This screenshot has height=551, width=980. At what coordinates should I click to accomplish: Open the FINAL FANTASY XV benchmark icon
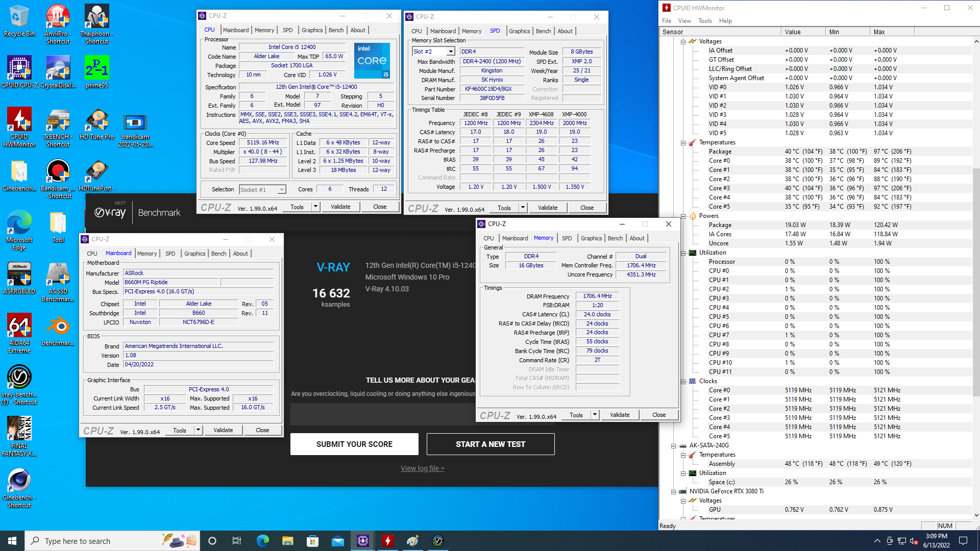(19, 436)
